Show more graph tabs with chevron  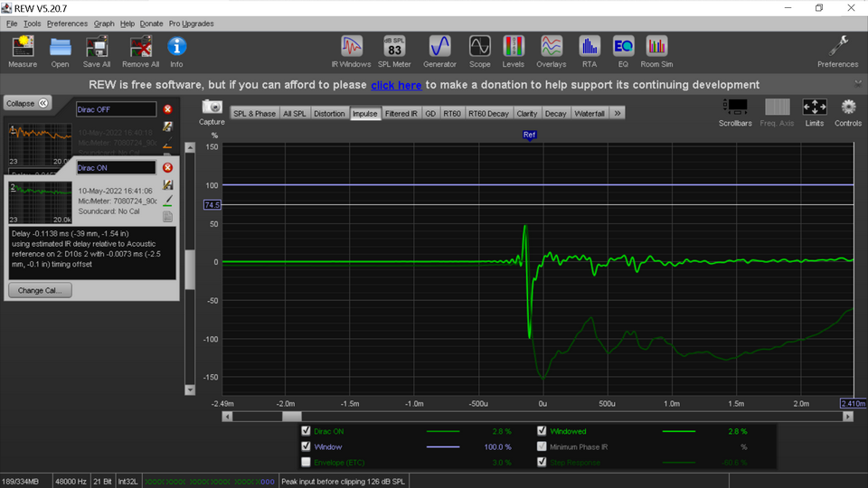618,114
